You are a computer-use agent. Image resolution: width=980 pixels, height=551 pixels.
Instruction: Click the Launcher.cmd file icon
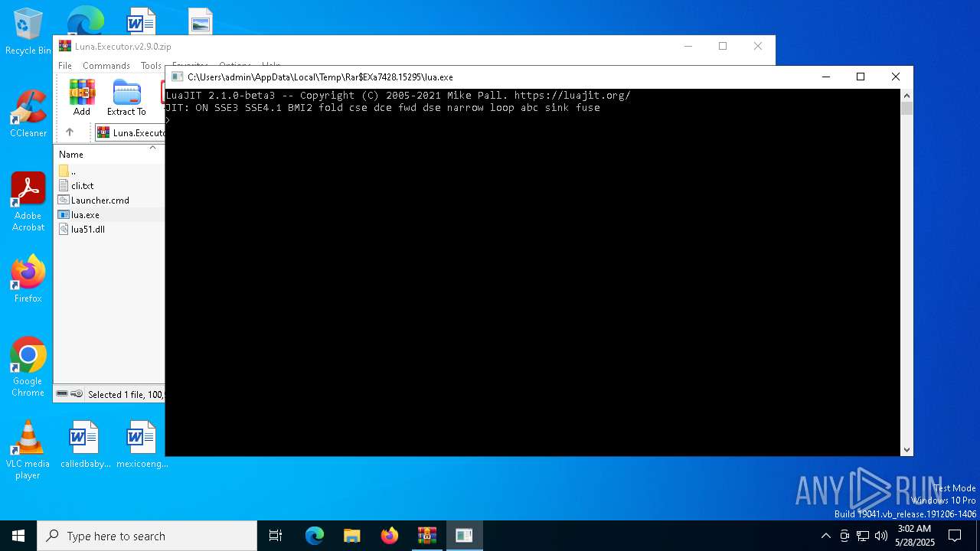click(64, 200)
